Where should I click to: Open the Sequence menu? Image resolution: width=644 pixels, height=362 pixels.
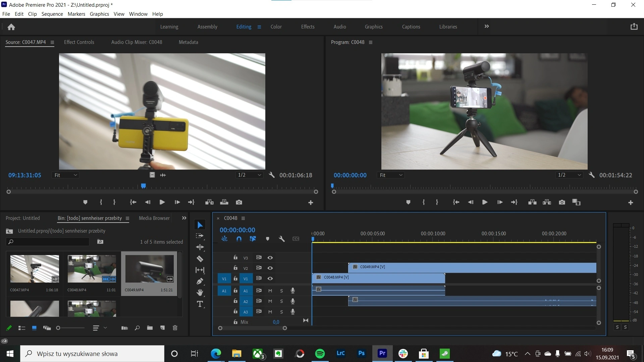point(52,14)
